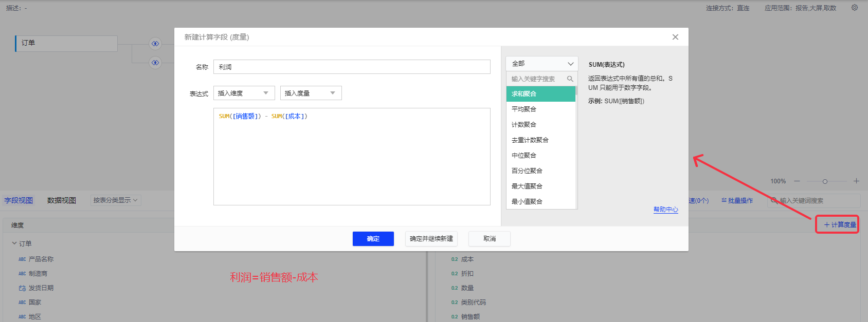This screenshot has width=868, height=322.
Task: Click the upper join icon beside 订单 table
Action: (x=155, y=44)
